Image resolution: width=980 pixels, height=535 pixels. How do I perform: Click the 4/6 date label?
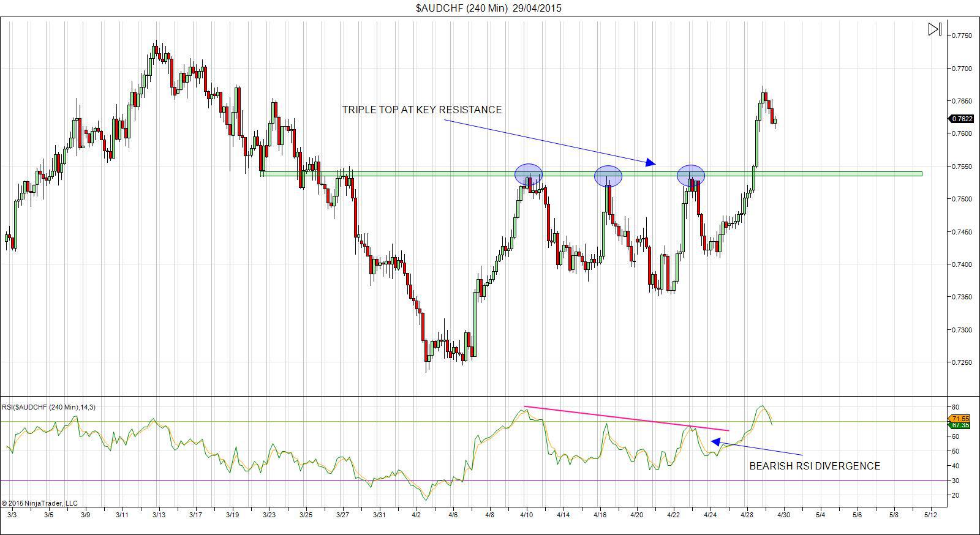453,515
